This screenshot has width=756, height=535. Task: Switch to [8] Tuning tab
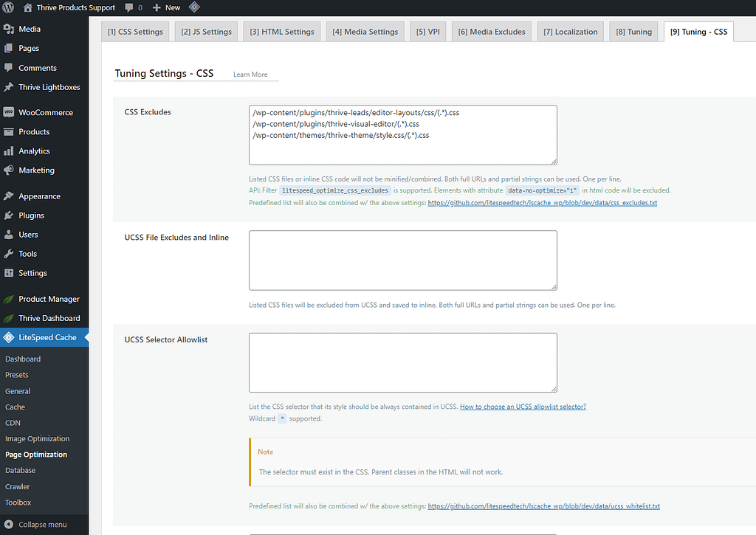pos(634,32)
